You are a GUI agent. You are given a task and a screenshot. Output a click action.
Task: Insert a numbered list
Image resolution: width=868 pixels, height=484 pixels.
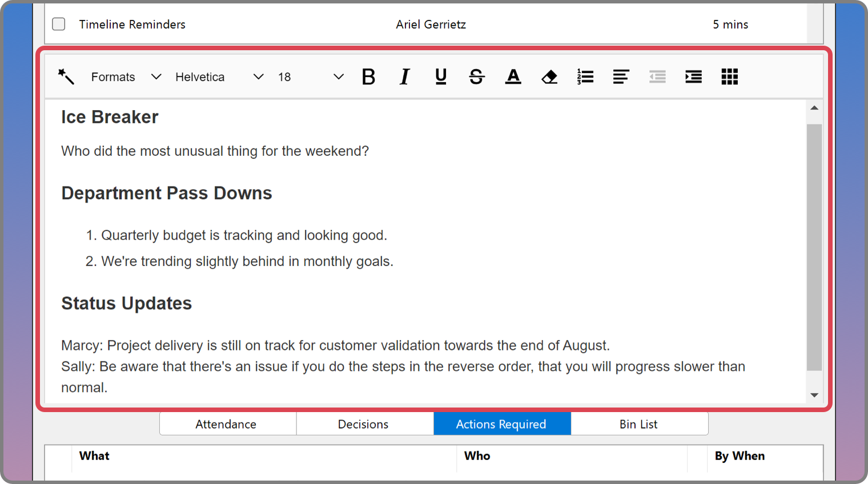point(585,76)
